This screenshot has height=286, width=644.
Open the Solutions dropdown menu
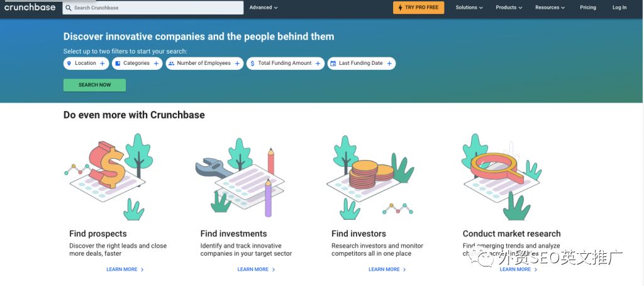[x=469, y=8]
